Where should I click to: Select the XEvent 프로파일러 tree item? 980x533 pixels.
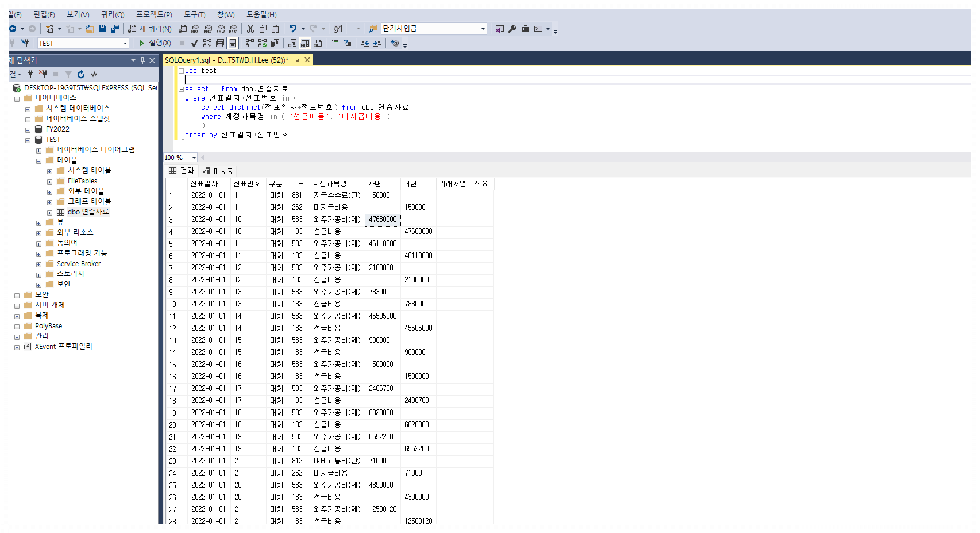(63, 347)
